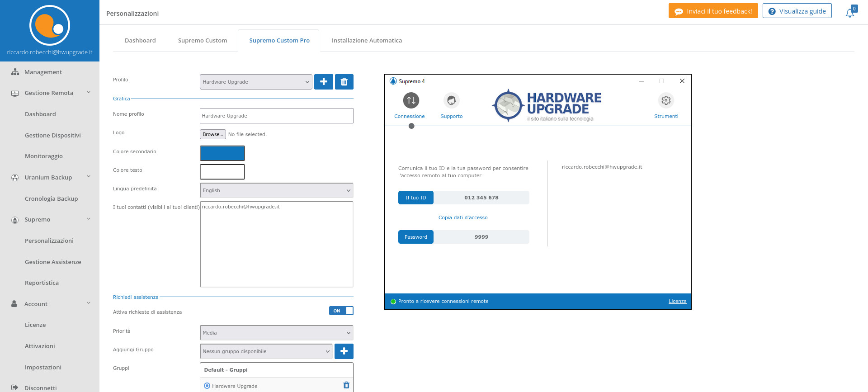Click the Hardware Upgrade logo in preview
The image size is (868, 392).
click(547, 106)
